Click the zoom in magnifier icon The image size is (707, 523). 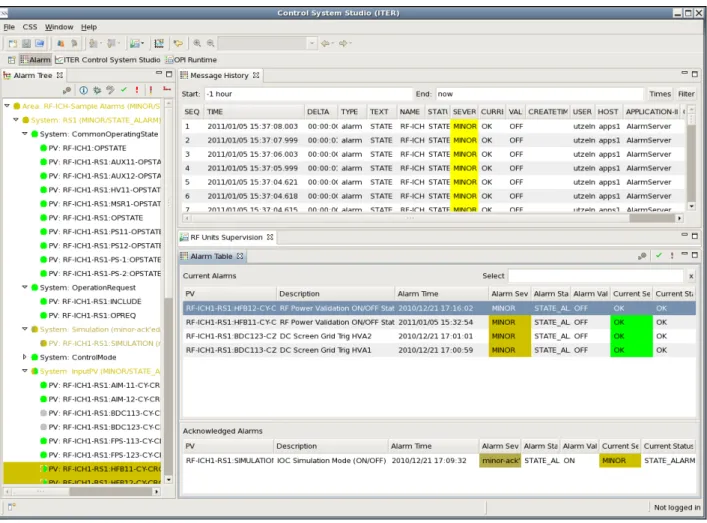tap(197, 43)
